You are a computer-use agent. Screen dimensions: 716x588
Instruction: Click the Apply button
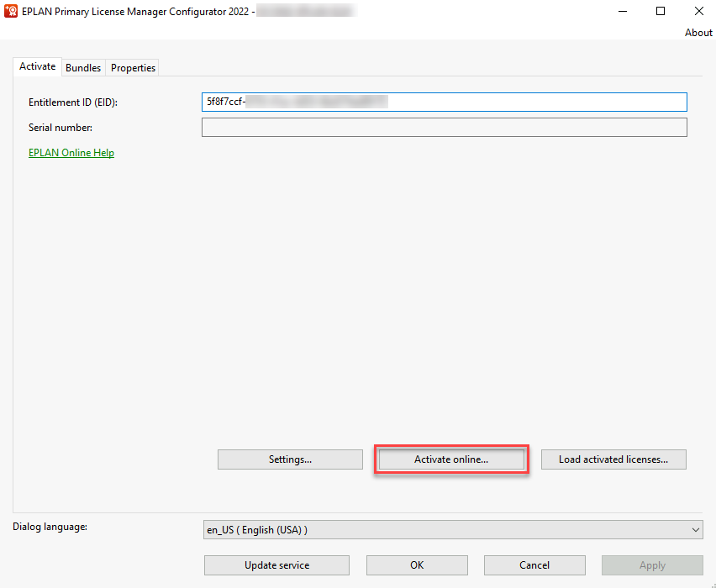pos(652,565)
